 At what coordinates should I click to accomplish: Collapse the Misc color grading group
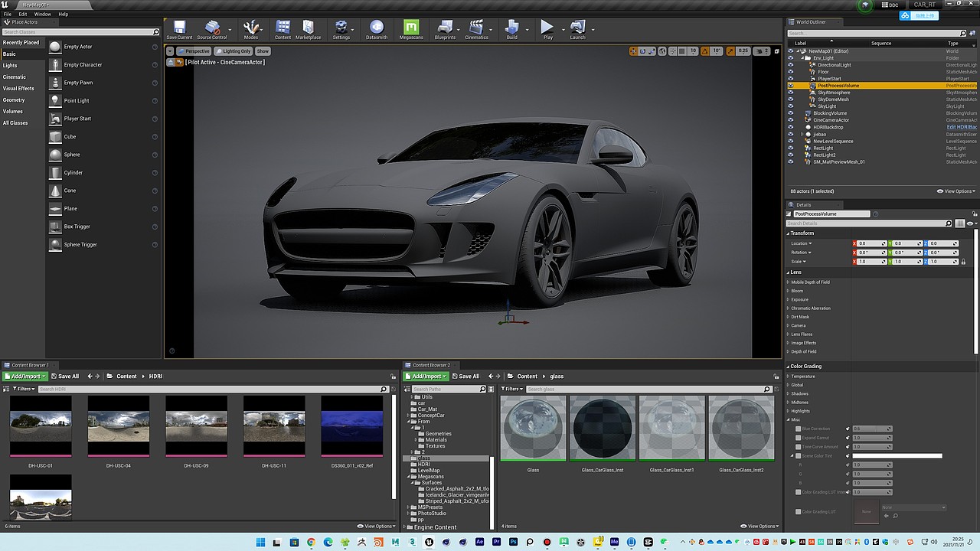[x=788, y=419]
